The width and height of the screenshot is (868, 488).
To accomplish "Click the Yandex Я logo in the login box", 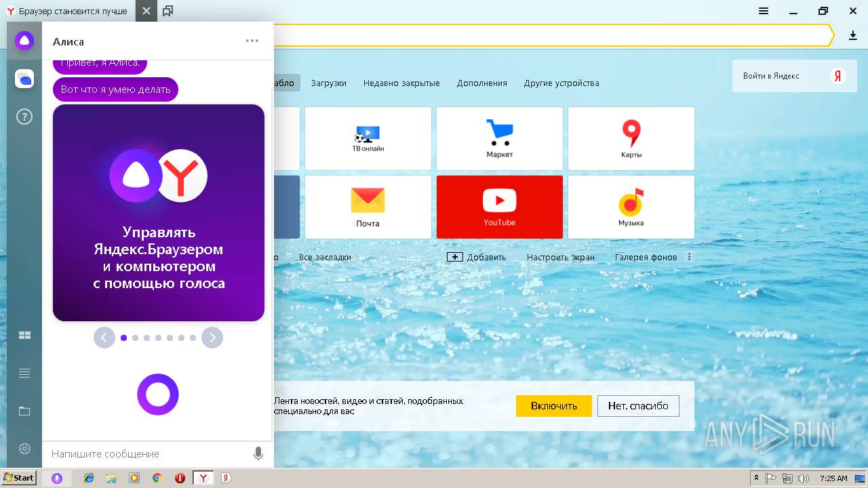I will click(838, 76).
